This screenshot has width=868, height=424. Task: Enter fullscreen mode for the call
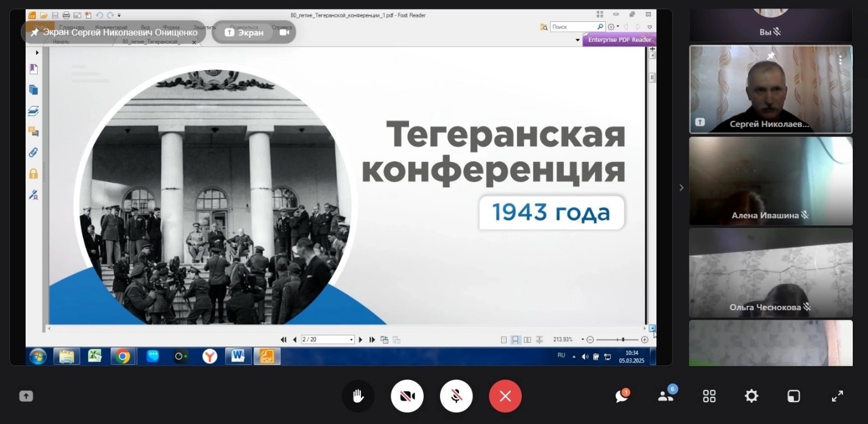(838, 397)
